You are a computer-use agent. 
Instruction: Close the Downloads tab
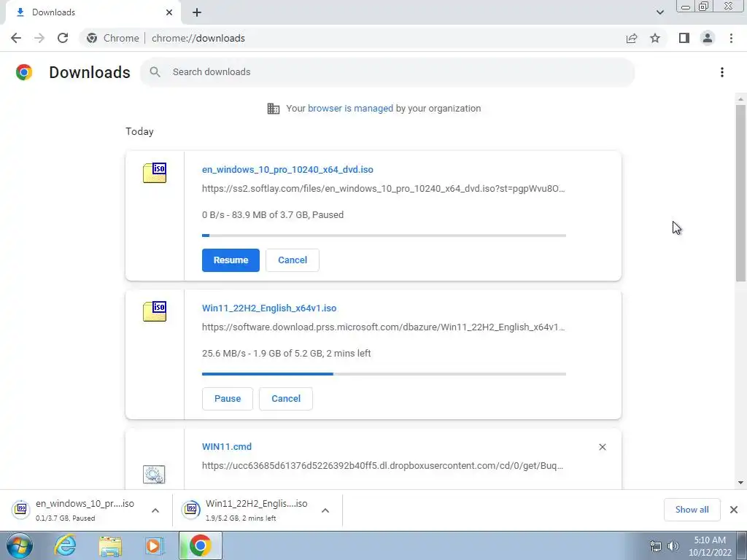click(x=169, y=12)
